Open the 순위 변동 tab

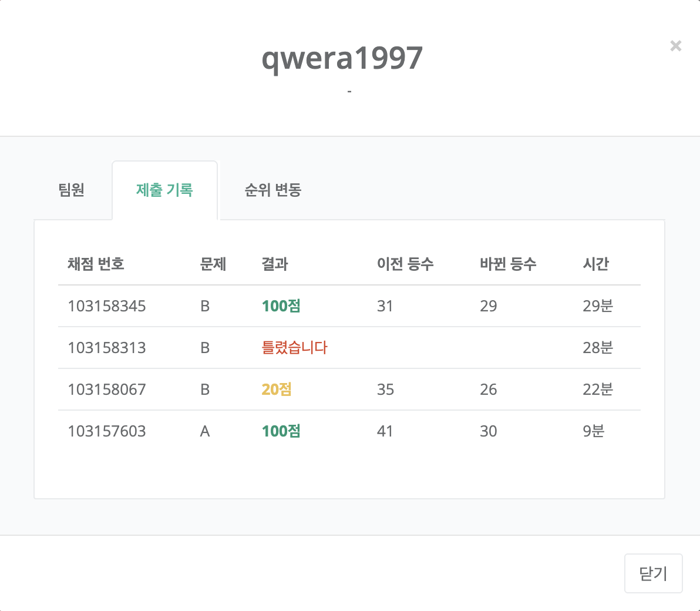coord(272,190)
